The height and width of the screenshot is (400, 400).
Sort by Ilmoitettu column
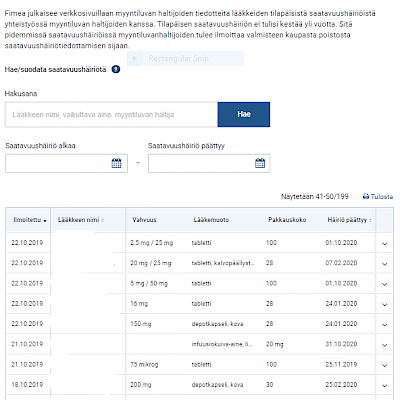[x=30, y=220]
